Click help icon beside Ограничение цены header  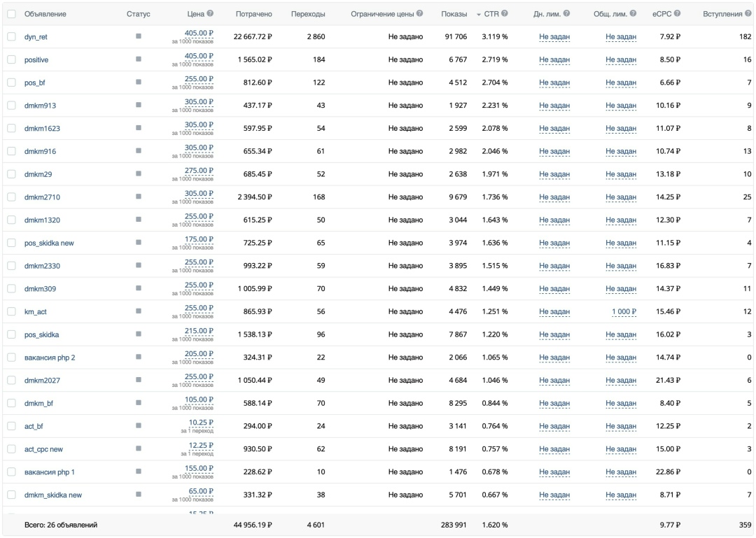tap(419, 14)
